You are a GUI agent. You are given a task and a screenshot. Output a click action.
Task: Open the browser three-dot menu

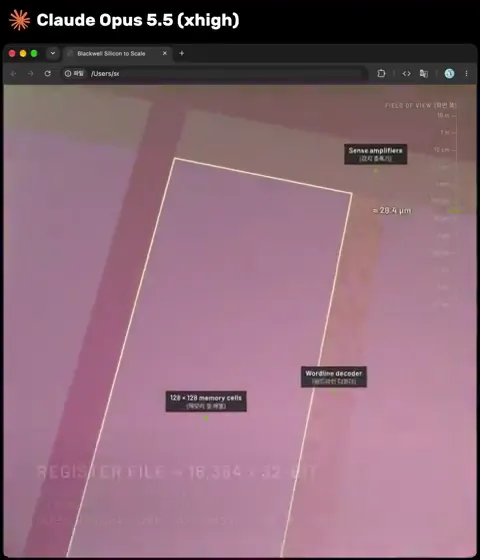466,74
